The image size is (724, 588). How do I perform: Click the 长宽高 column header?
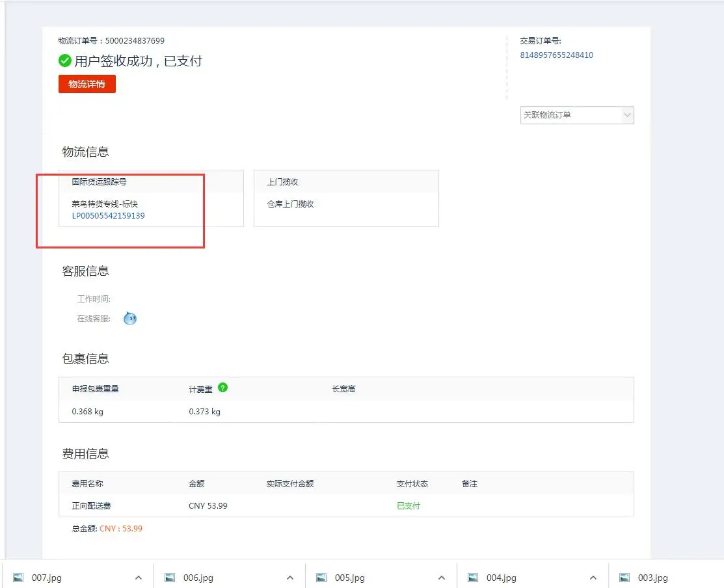(x=344, y=389)
